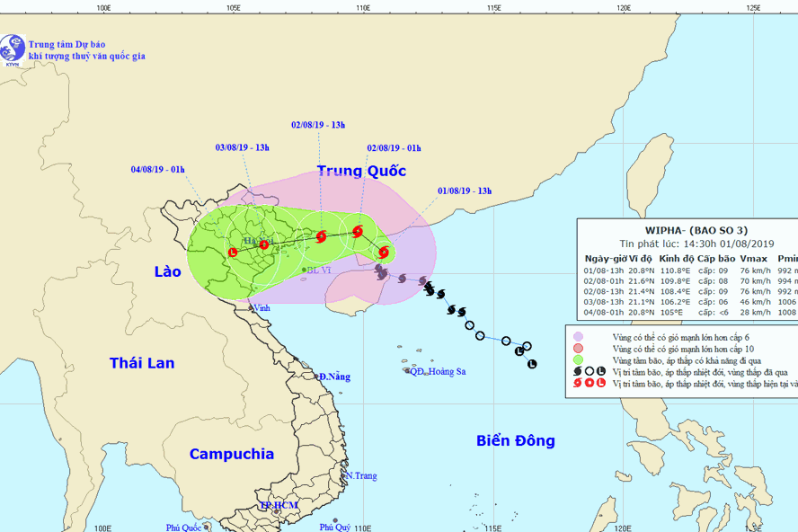
Task: Click the KTTV agency logo
Action: point(12,50)
